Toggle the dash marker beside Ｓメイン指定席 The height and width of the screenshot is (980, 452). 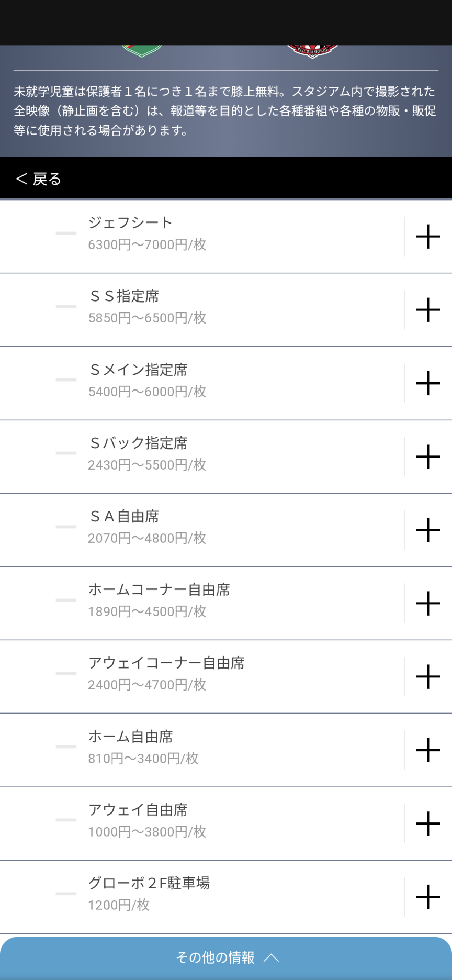[x=66, y=380]
